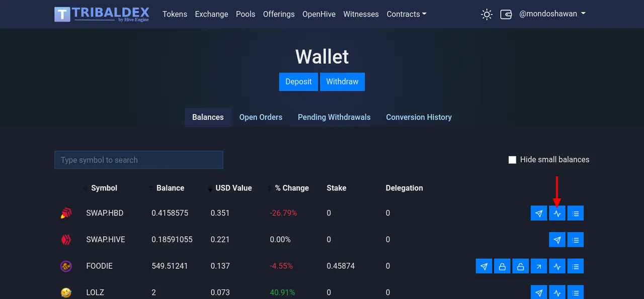
Task: Switch to Pending Withdrawals tab
Action: [x=334, y=117]
